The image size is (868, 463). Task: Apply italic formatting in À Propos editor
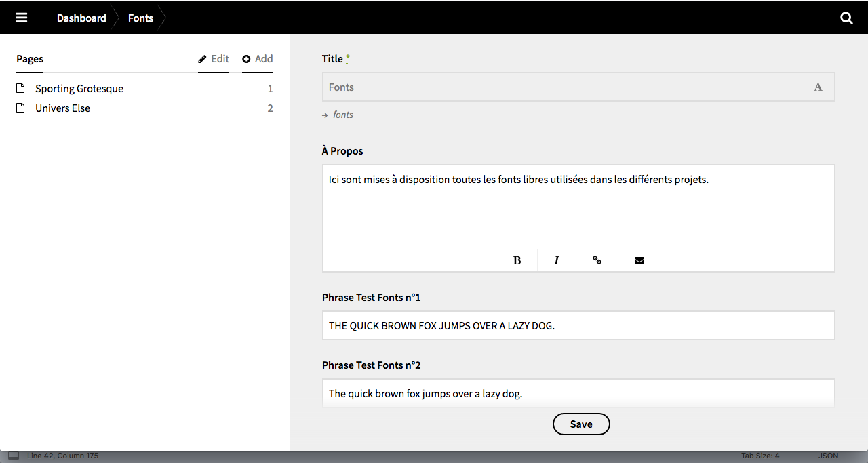[x=556, y=260]
